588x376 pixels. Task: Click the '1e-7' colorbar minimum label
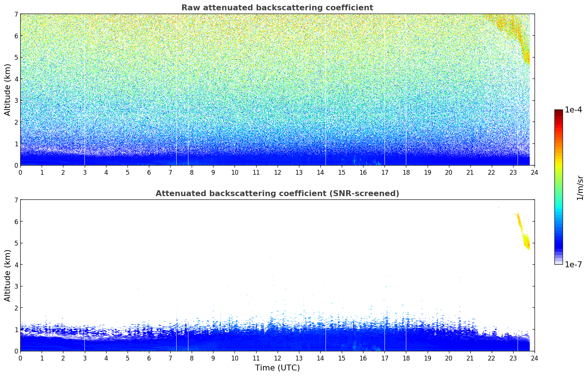point(573,265)
